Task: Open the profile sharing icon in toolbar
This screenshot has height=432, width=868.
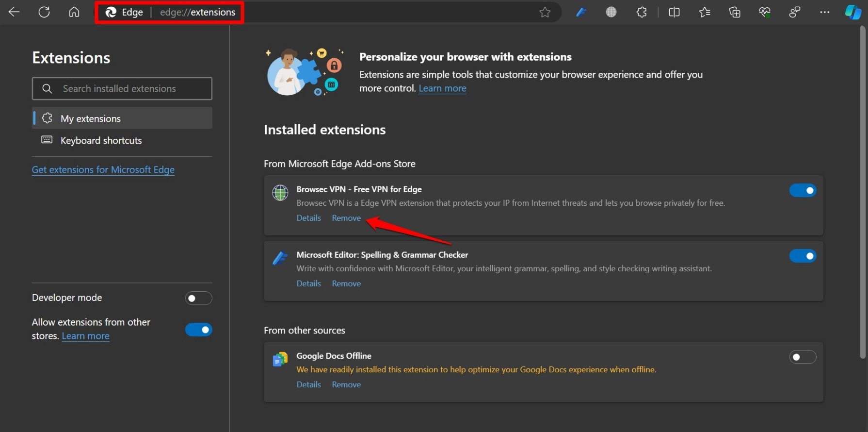Action: coord(795,12)
